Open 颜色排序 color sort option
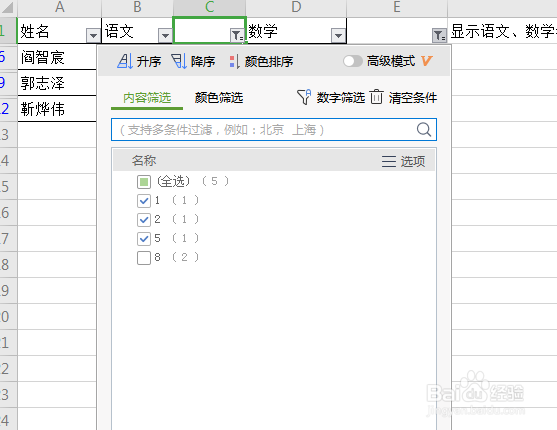This screenshot has width=557, height=430. click(261, 61)
